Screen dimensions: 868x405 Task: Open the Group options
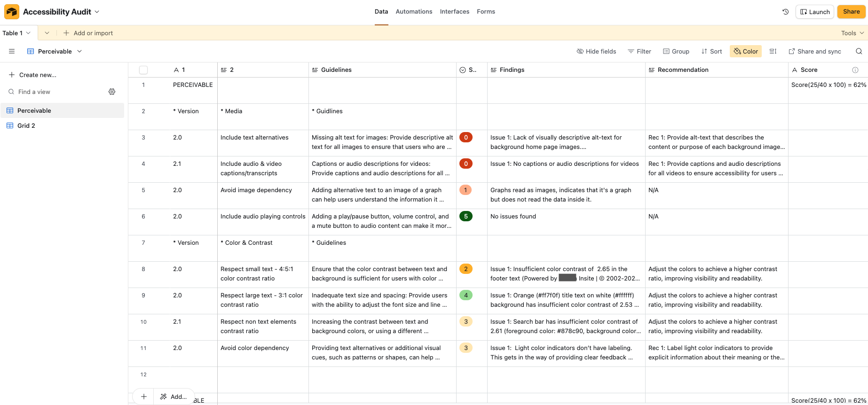point(676,51)
